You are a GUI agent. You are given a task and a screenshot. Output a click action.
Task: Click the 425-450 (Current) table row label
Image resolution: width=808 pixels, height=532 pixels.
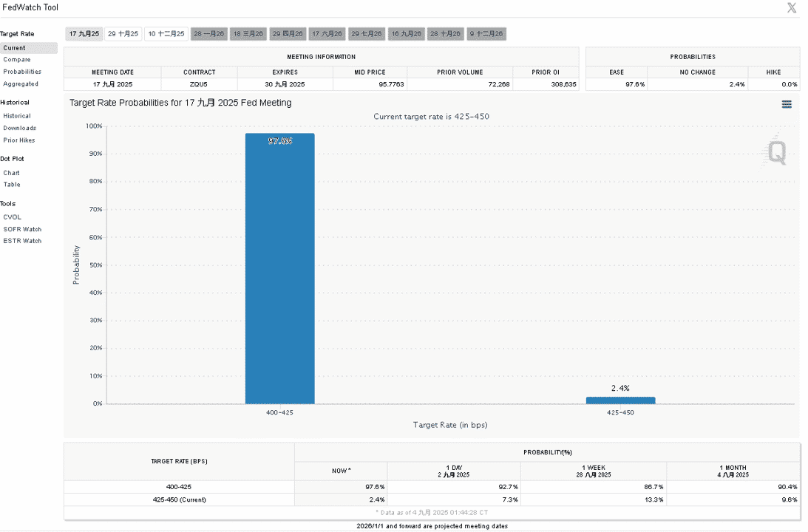click(x=179, y=499)
